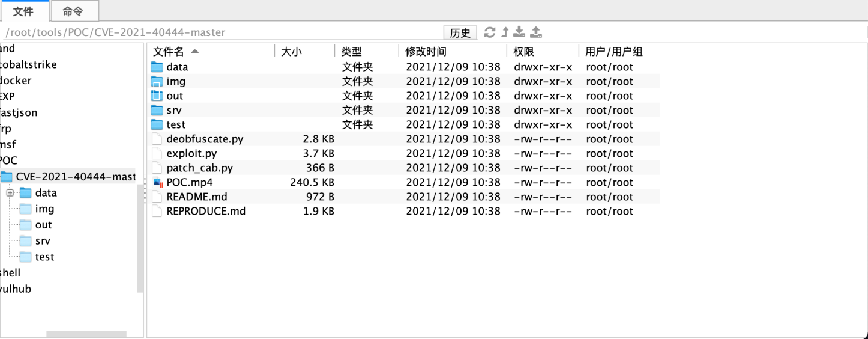
Task: Select cobaltstrike in the directory tree
Action: (x=29, y=64)
